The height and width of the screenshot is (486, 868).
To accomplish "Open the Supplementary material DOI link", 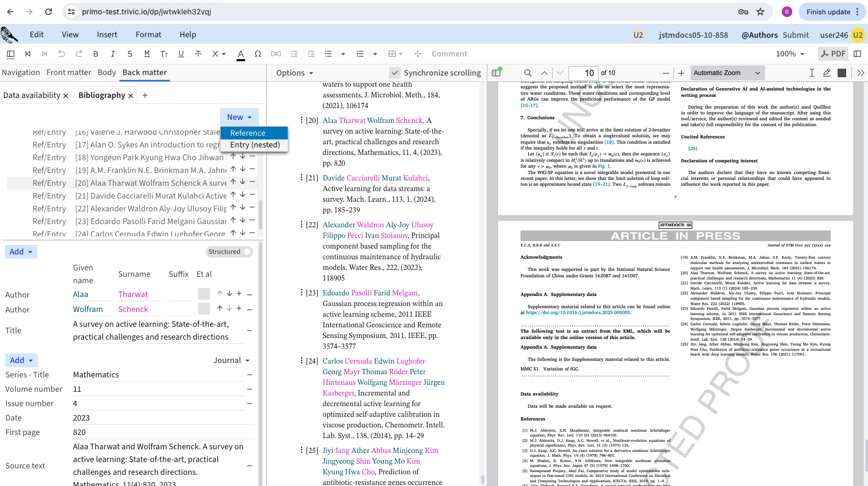I will [x=578, y=312].
